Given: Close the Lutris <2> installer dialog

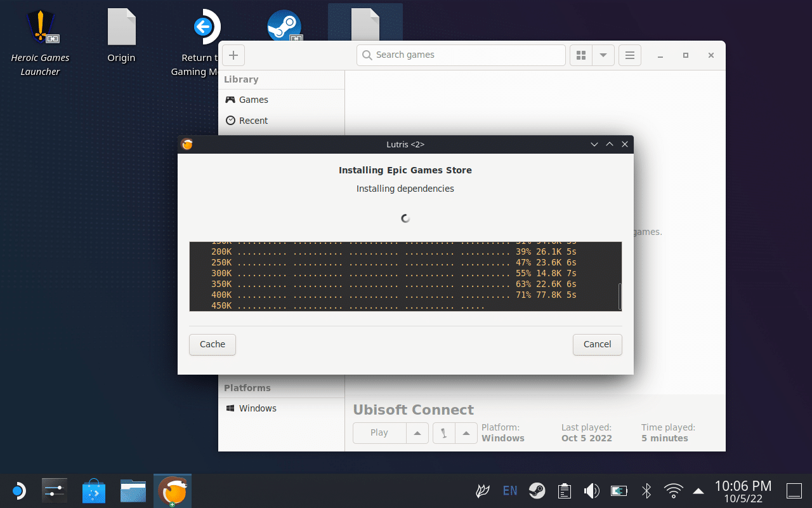Looking at the screenshot, I should pos(625,144).
